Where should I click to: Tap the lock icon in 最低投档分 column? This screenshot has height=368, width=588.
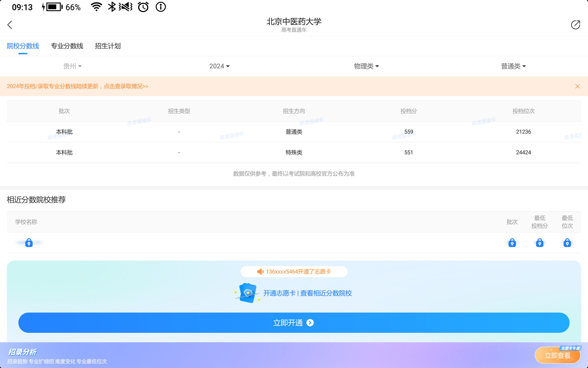(540, 243)
